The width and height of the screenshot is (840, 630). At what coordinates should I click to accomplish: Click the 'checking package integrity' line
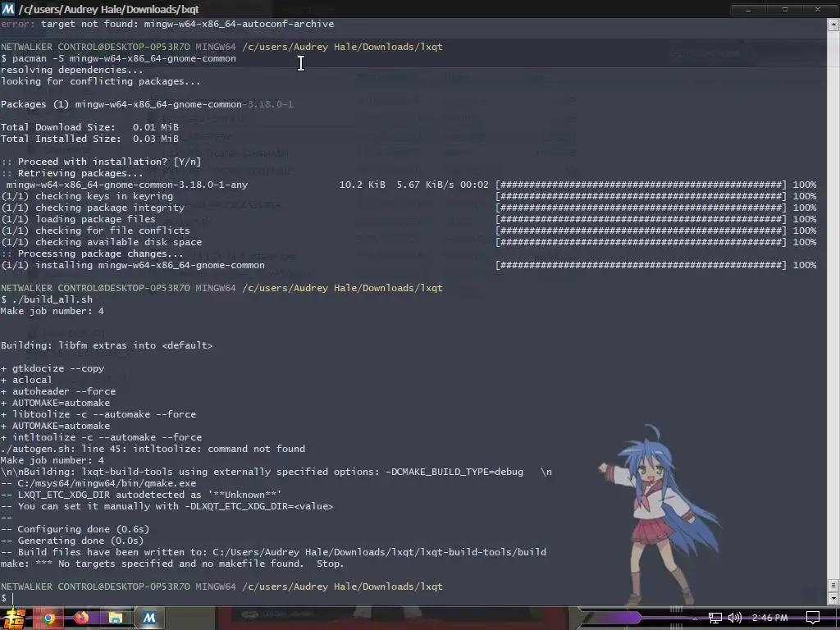point(93,208)
